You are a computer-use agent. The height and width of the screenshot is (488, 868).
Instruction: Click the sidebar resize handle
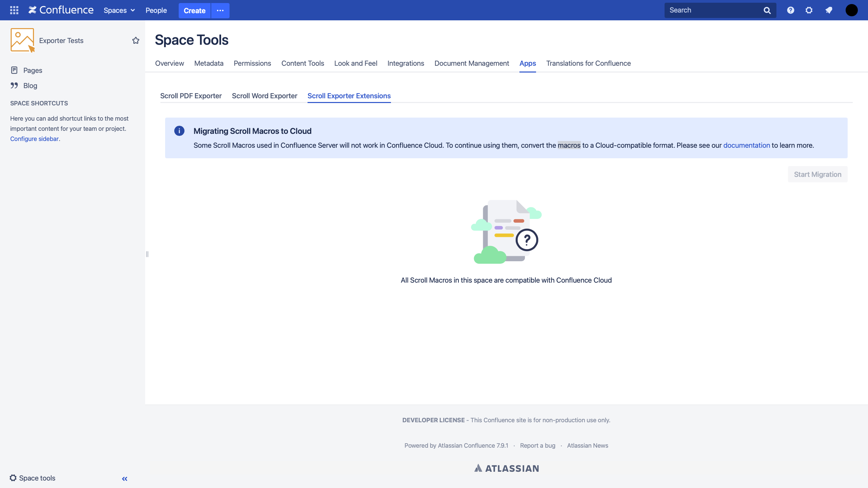[x=147, y=254]
